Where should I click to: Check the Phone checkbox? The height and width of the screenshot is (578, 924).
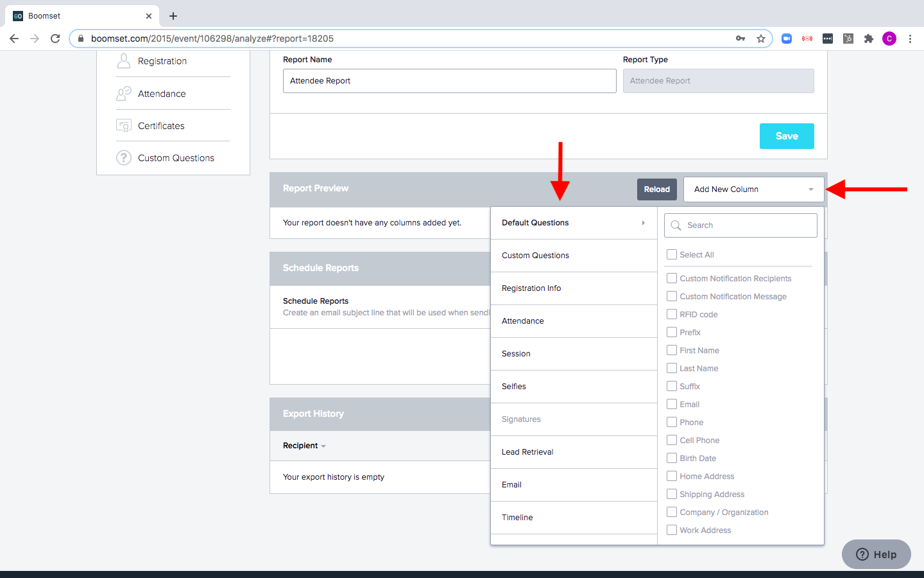tap(672, 422)
